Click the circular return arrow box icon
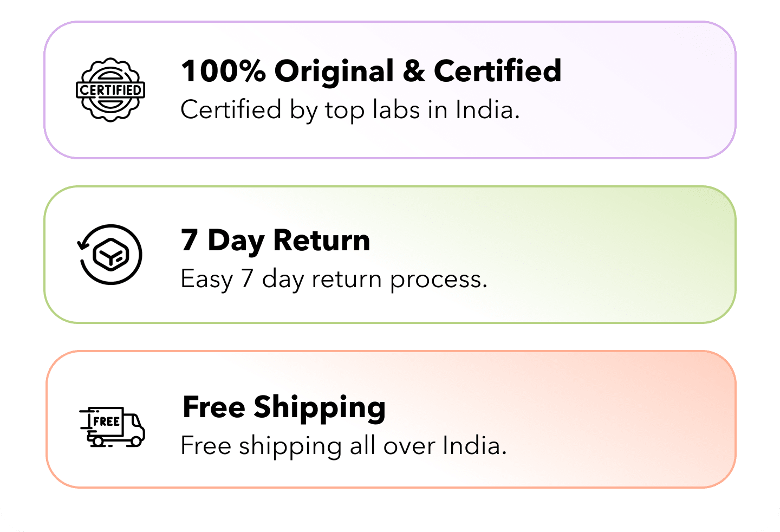The height and width of the screenshot is (532, 780). (x=110, y=255)
